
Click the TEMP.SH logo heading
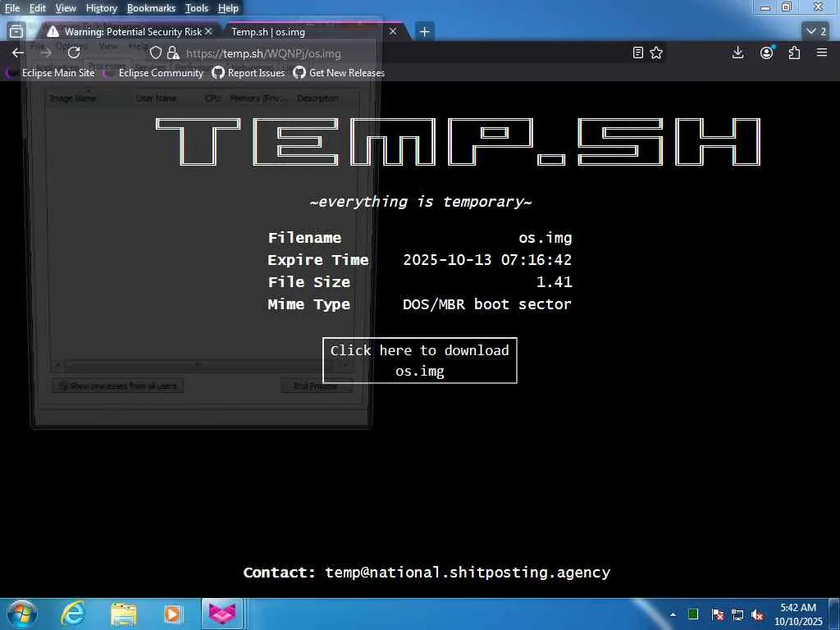point(458,142)
